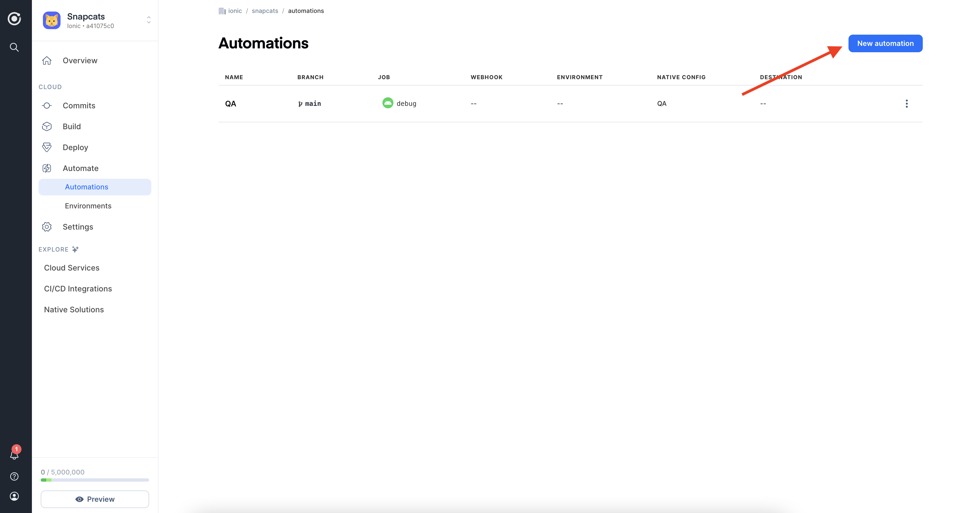This screenshot has width=980, height=513.
Task: Click the user profile icon at bottom
Action: [x=14, y=496]
